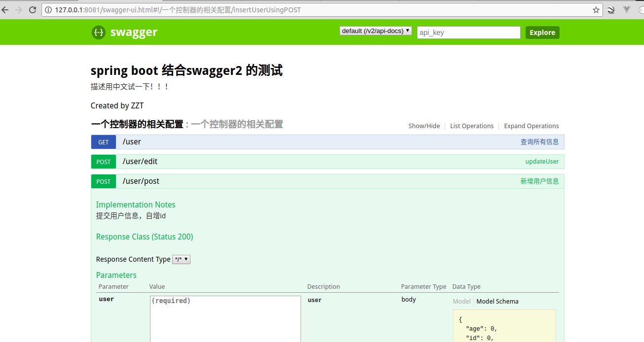644x342 pixels.
Task: Click the browser forward arrow
Action: (19, 9)
